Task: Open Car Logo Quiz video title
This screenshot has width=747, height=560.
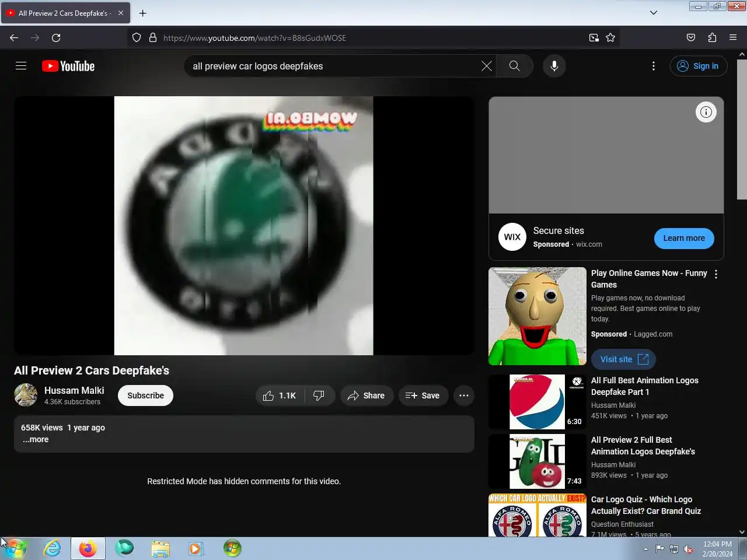Action: pos(646,505)
